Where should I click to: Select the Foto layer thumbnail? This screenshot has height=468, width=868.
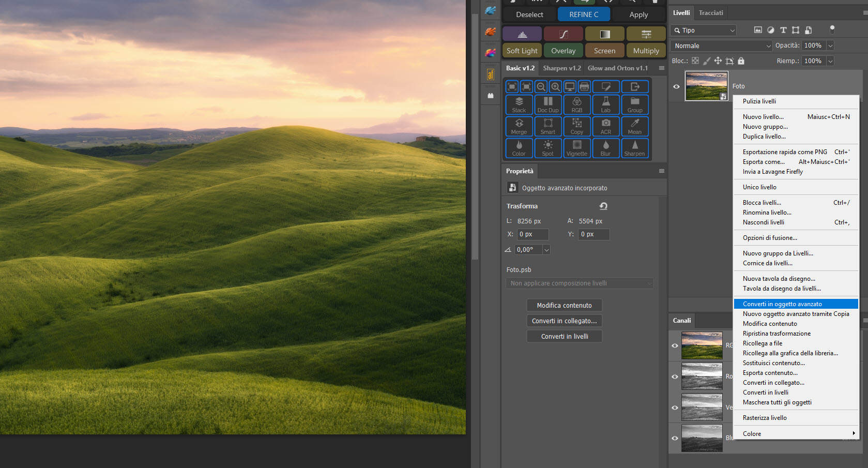pos(706,86)
